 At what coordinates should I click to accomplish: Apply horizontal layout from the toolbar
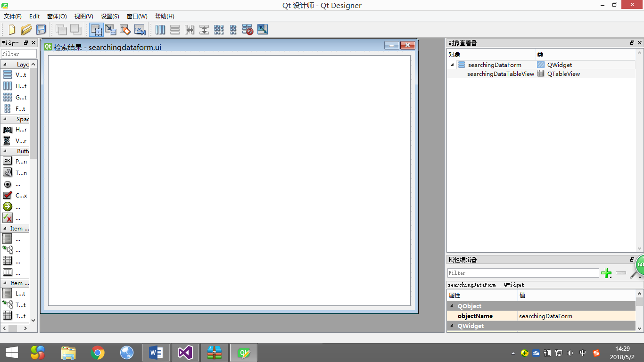[160, 30]
